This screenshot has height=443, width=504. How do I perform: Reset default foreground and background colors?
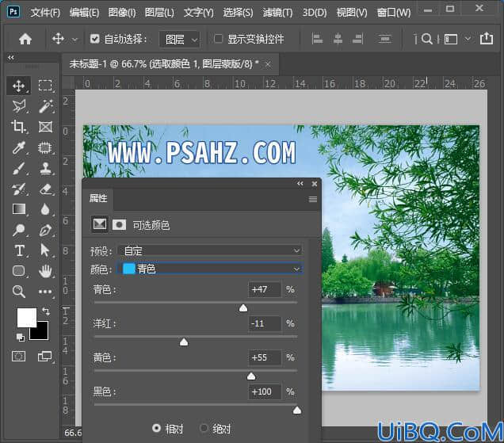click(21, 337)
